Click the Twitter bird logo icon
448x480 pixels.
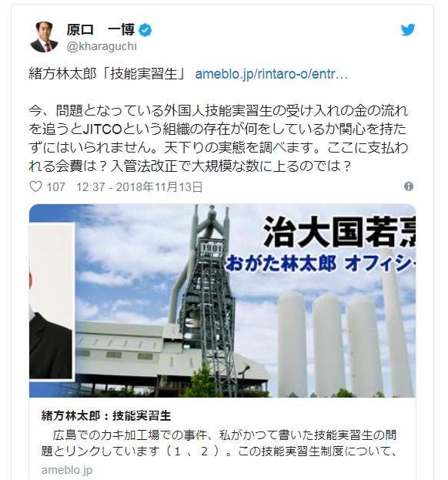(x=408, y=30)
